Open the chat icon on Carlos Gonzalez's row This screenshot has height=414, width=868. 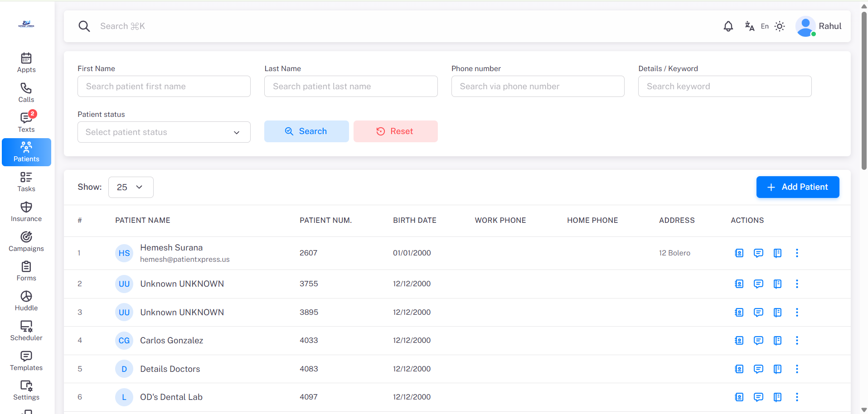coord(758,341)
